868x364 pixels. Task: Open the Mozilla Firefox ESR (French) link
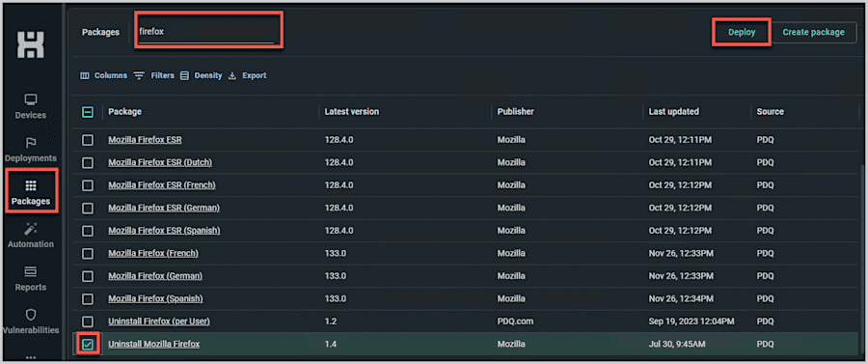click(x=162, y=185)
